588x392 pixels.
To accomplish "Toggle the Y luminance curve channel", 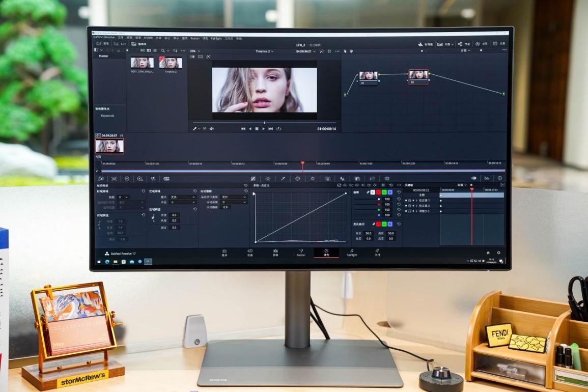I will [372, 192].
